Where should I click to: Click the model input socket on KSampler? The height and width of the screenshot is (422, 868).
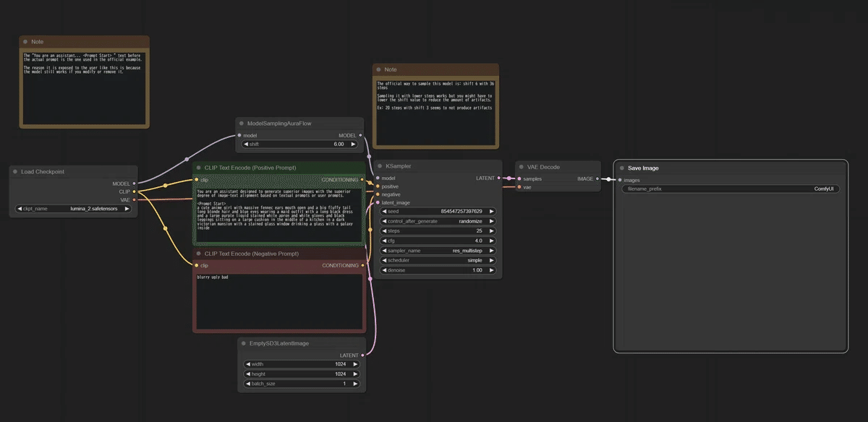click(x=378, y=178)
